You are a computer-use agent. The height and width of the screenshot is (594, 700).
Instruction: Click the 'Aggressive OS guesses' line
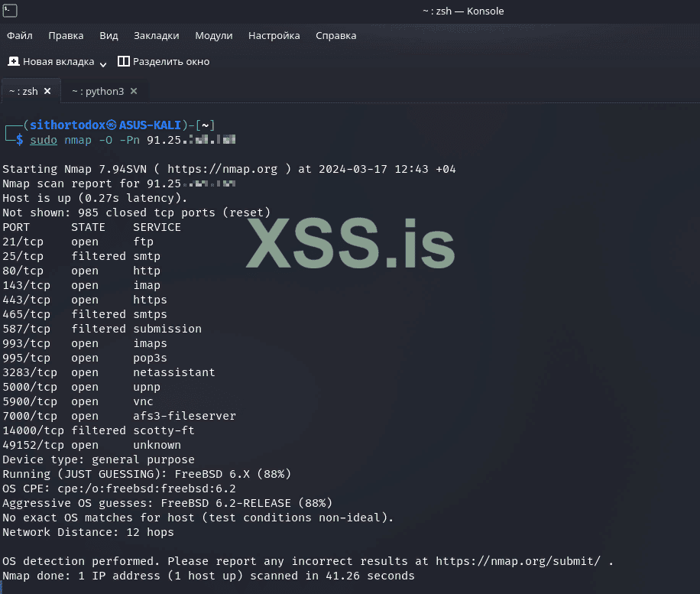click(167, 503)
